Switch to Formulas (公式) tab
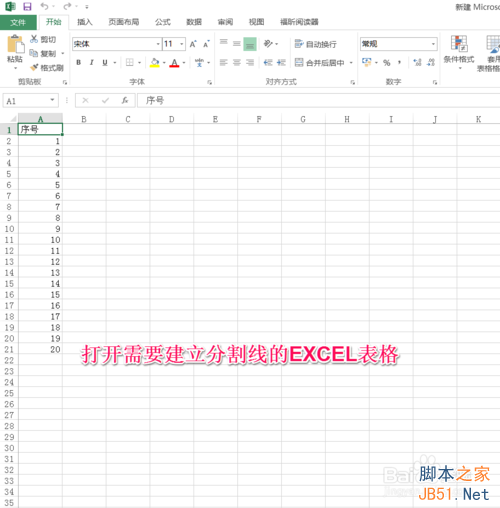500x508 pixels. point(163,22)
